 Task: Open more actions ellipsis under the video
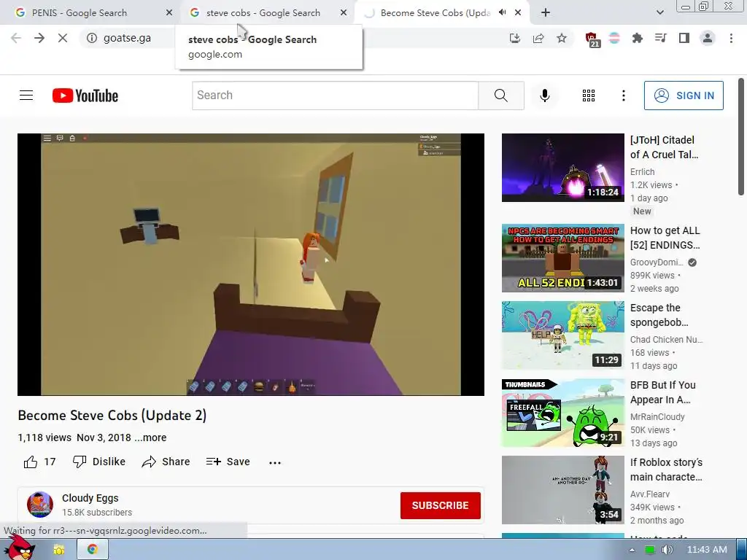[275, 462]
